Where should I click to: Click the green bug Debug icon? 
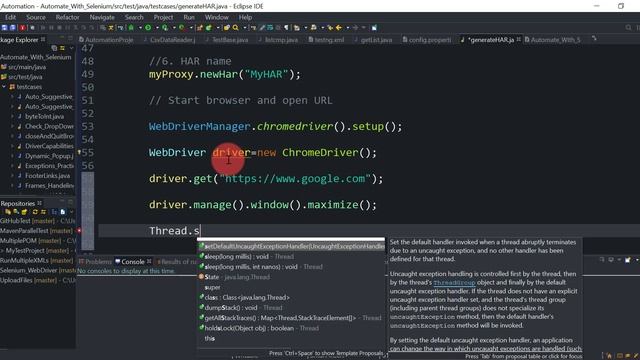131,28
